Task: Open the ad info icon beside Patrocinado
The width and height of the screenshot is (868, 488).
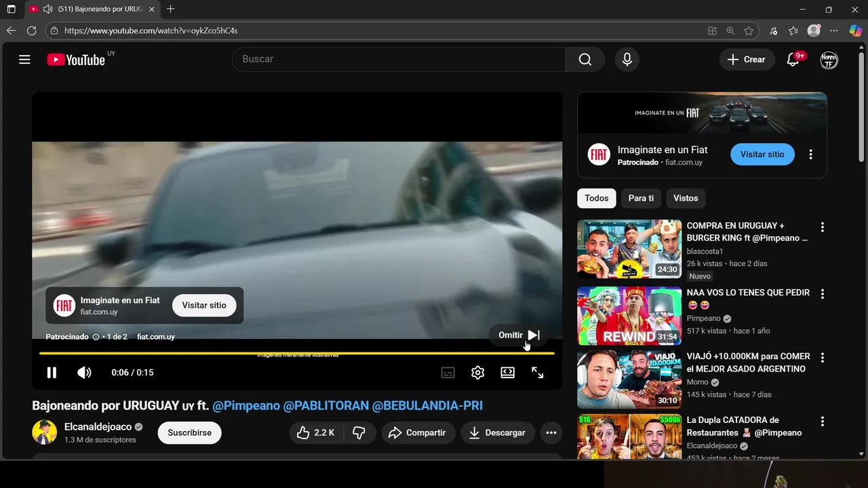Action: click(96, 337)
